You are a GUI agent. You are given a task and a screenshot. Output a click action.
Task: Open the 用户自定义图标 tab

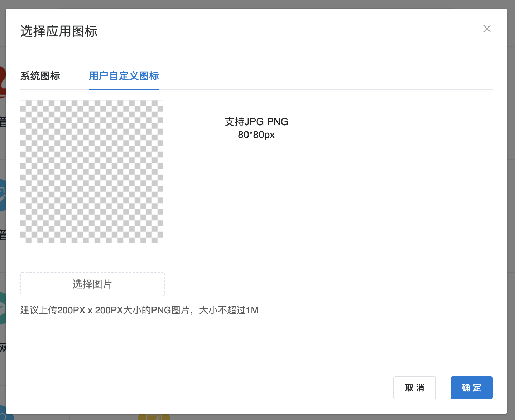pyautogui.click(x=124, y=76)
